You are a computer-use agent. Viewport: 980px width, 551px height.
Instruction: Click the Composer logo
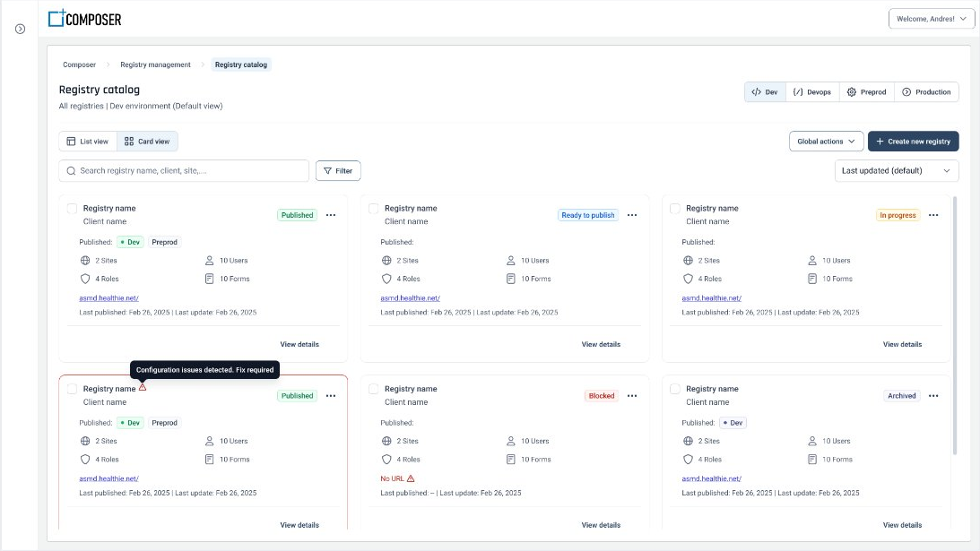tap(84, 19)
